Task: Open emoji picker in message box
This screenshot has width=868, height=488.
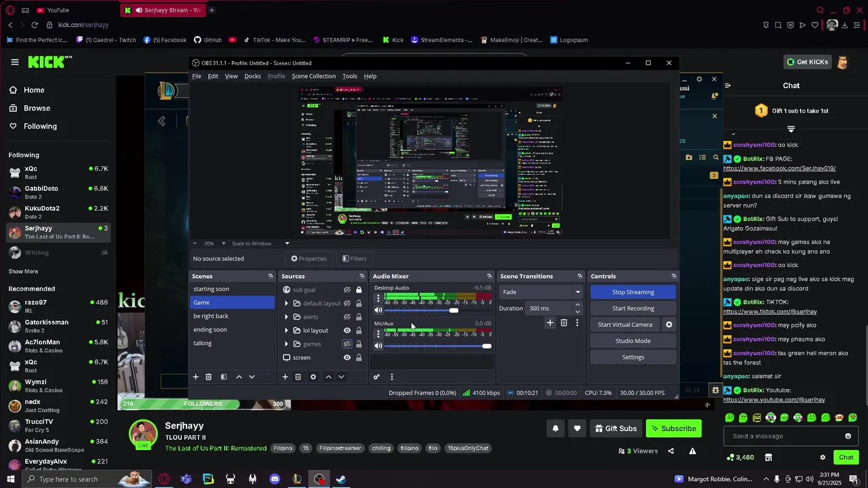Action: pos(848,436)
